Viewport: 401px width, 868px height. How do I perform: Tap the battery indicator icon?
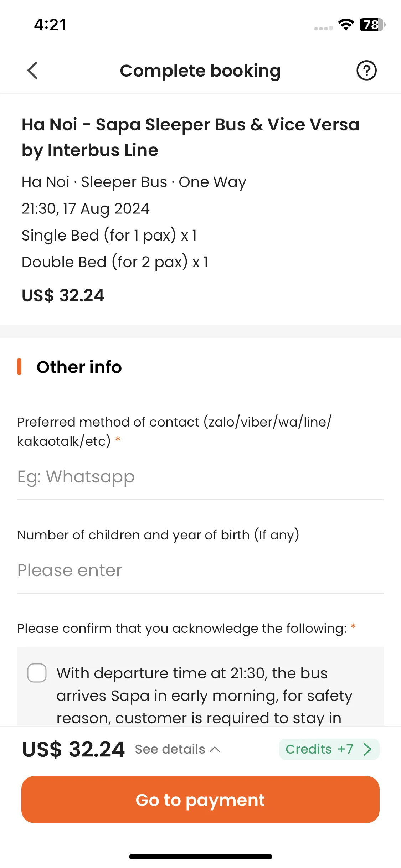pos(372,25)
